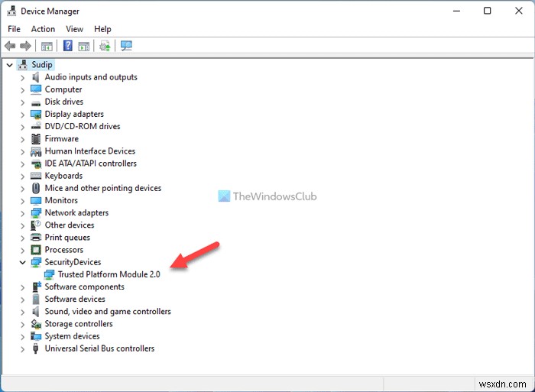
Task: Expand Sound, video and game controllers
Action: (22, 312)
